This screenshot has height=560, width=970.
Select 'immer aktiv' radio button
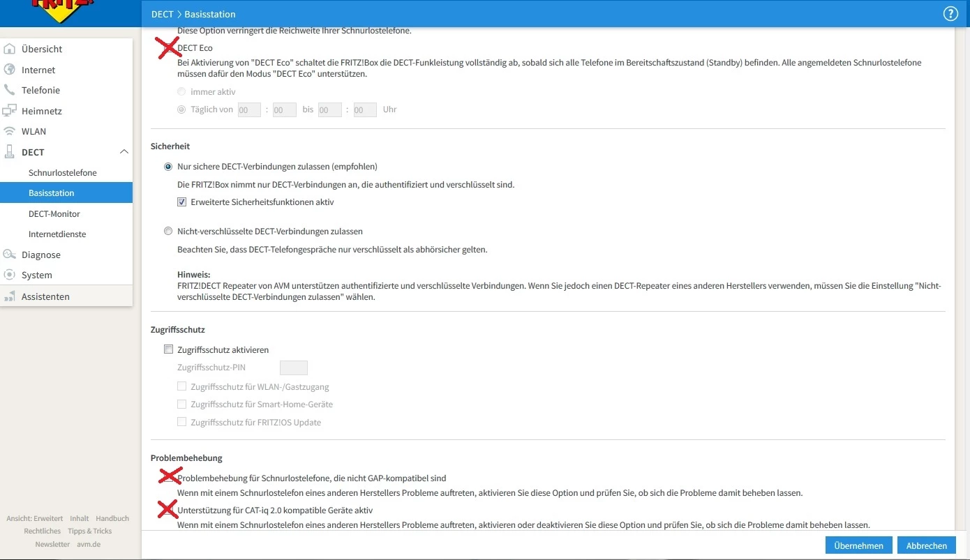tap(181, 91)
